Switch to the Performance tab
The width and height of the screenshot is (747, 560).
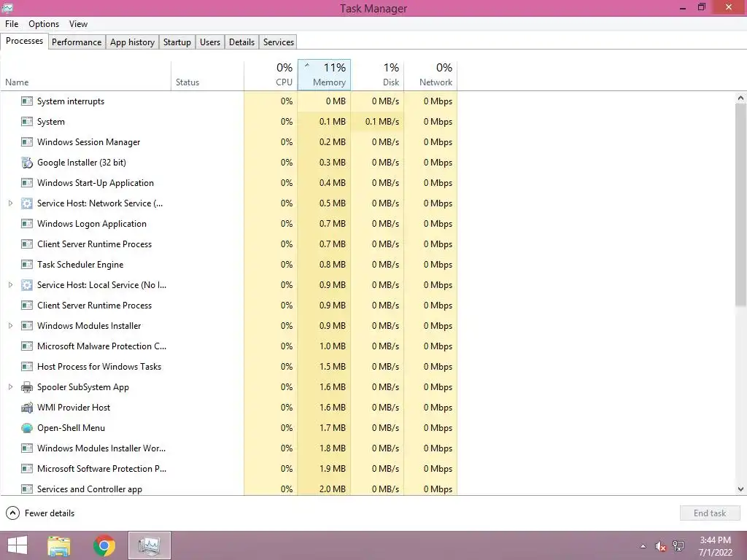(77, 42)
